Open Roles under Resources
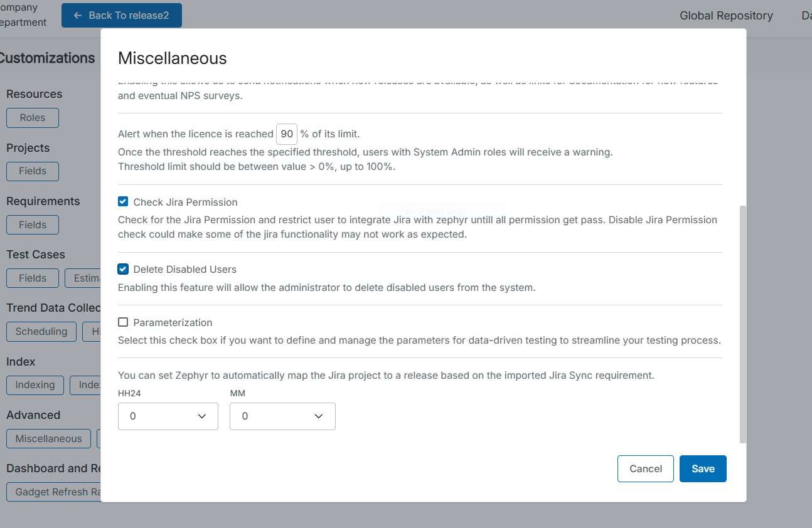Viewport: 812px width, 528px height. (33, 118)
